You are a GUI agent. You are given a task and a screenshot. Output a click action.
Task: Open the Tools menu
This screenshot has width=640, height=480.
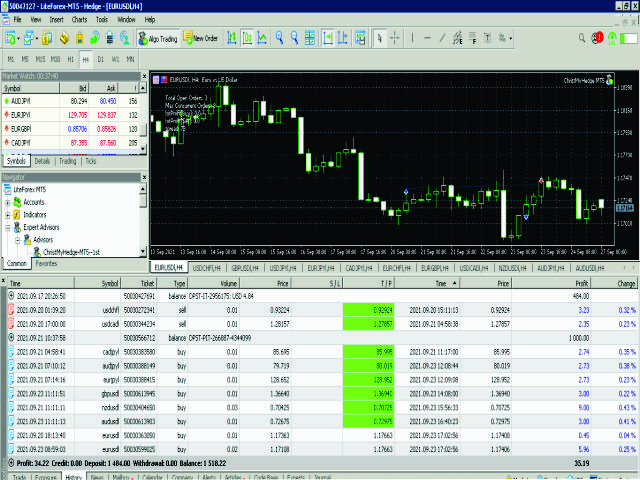point(102,20)
